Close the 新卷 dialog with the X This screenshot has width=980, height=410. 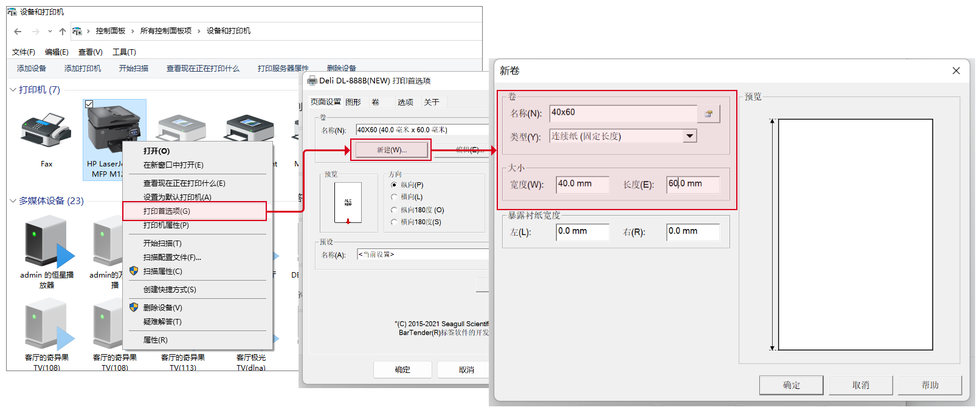coord(956,71)
